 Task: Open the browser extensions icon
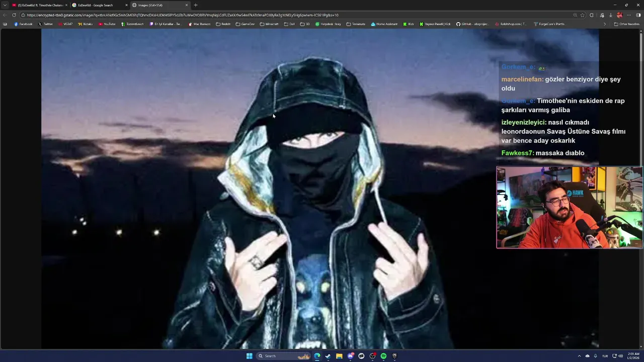592,15
